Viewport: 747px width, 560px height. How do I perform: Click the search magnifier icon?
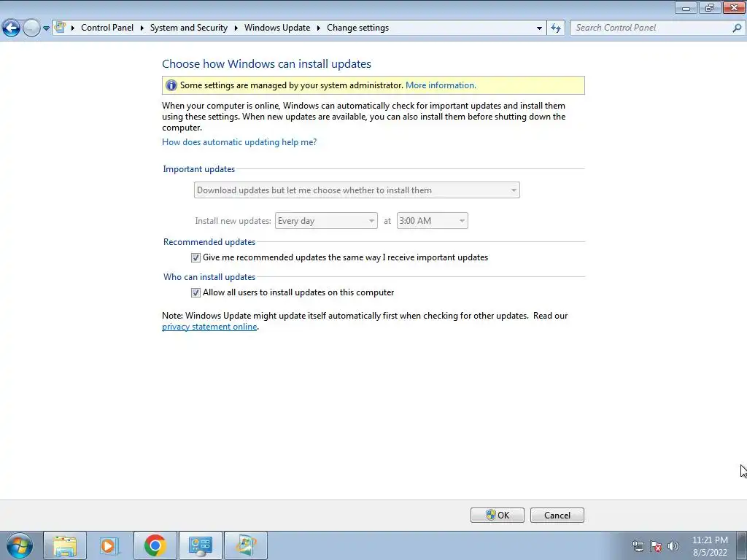(737, 28)
